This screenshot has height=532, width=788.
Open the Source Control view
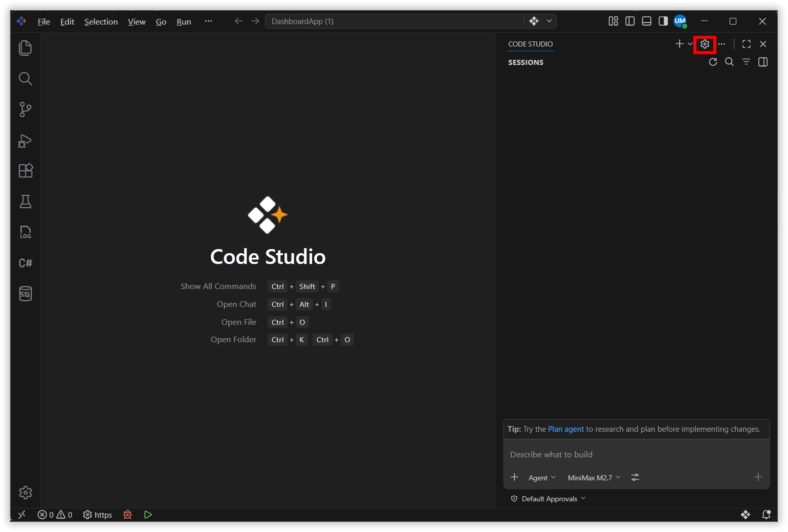point(25,109)
